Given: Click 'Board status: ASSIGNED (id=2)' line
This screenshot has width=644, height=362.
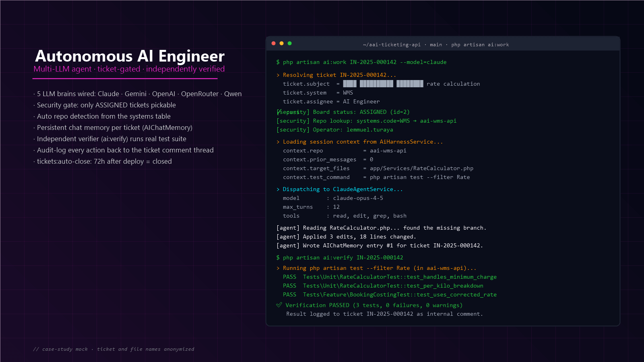Looking at the screenshot, I should pos(343,112).
